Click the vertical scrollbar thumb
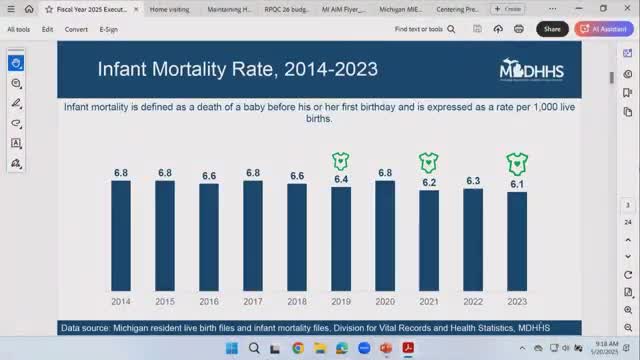Viewport: 640px width, 360px height. (611, 78)
